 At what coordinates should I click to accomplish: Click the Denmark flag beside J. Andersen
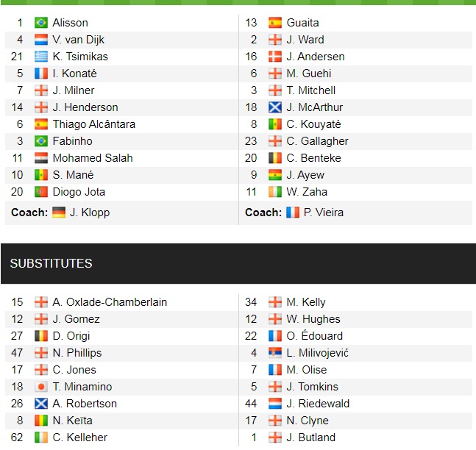click(x=275, y=57)
